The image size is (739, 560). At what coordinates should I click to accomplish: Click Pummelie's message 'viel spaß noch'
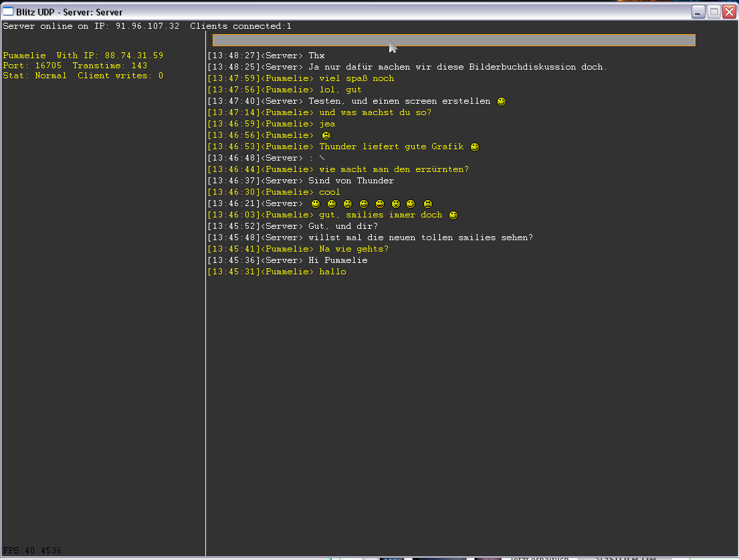(x=356, y=78)
